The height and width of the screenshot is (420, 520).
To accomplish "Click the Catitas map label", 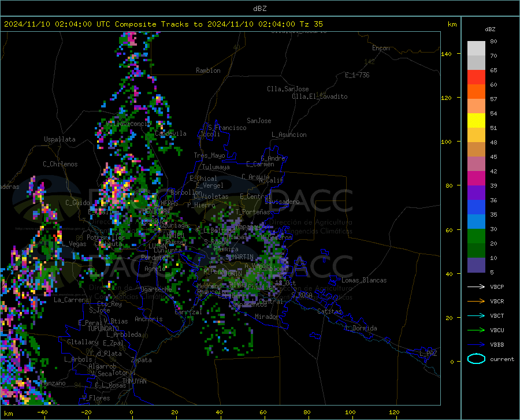I will coord(329,311).
